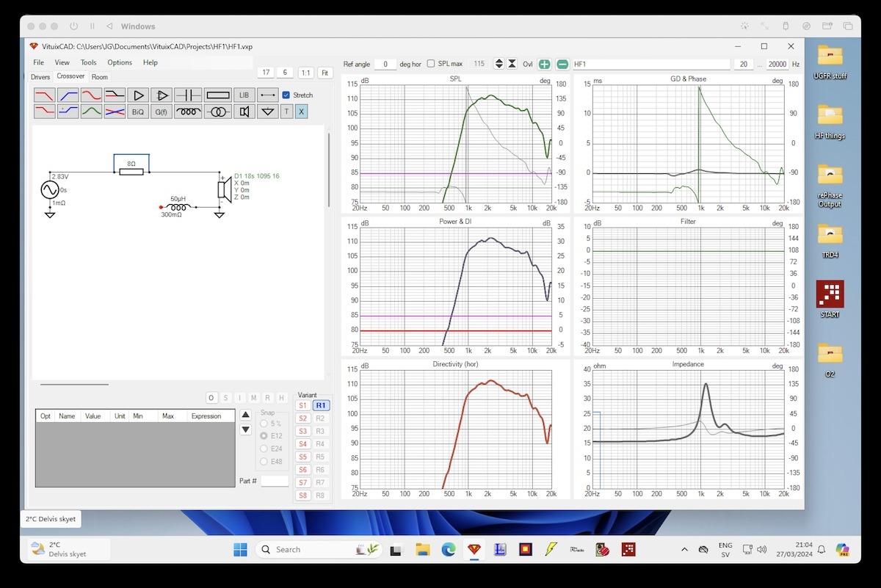Add the blue high-shelf step filter block
Viewport: 881px width, 588px height.
point(68,112)
